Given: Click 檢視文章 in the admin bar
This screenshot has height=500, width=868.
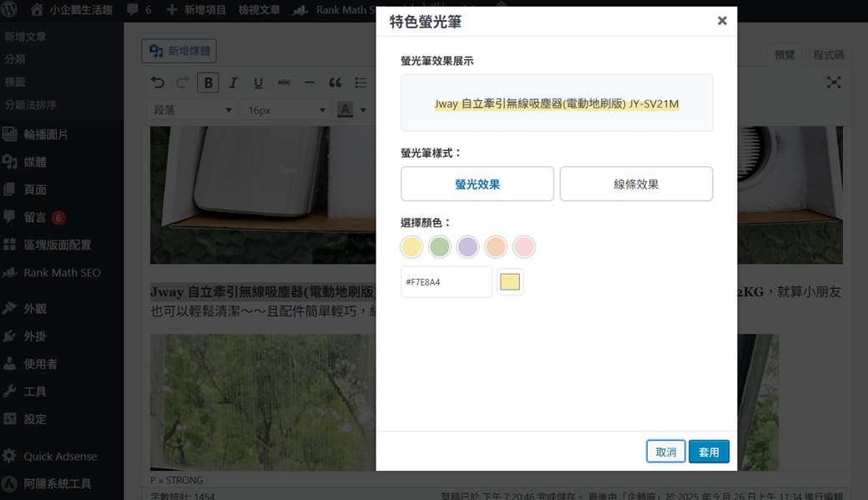Looking at the screenshot, I should (x=259, y=9).
